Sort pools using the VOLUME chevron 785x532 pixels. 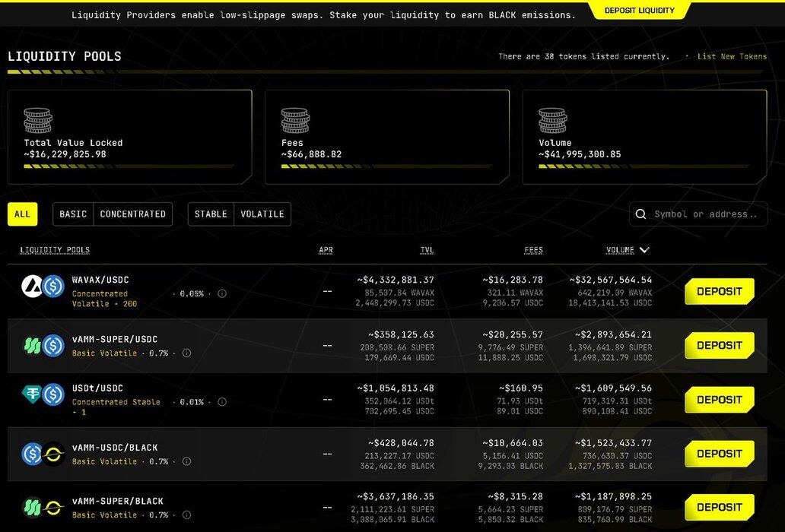(644, 250)
